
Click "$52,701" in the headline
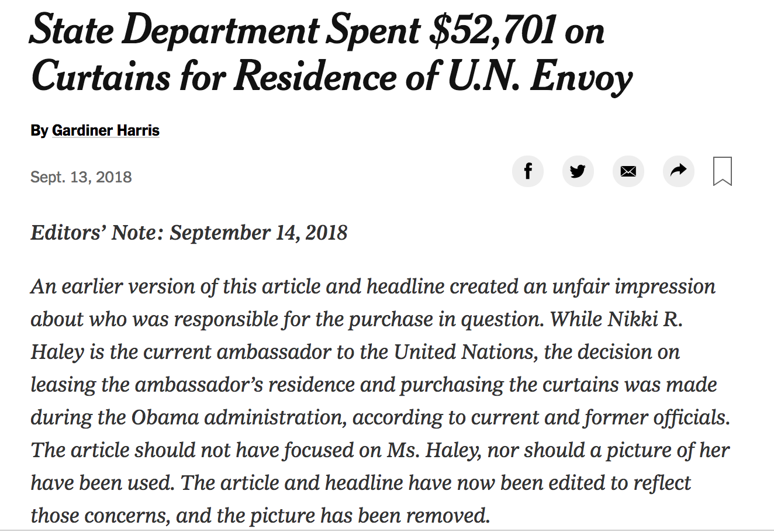(492, 30)
